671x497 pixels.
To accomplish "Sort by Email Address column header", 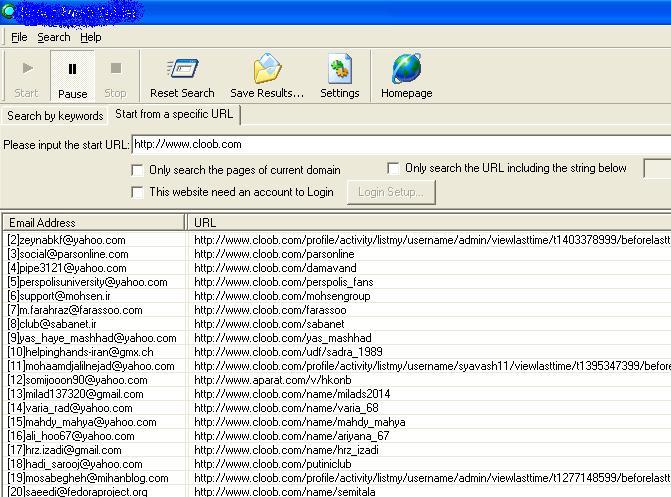I will click(x=94, y=223).
